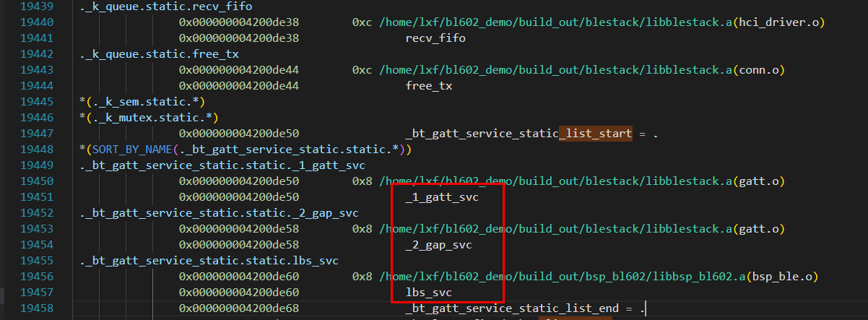Click the recv_fifo symbol on line 19441
This screenshot has height=320, width=868.
(435, 38)
